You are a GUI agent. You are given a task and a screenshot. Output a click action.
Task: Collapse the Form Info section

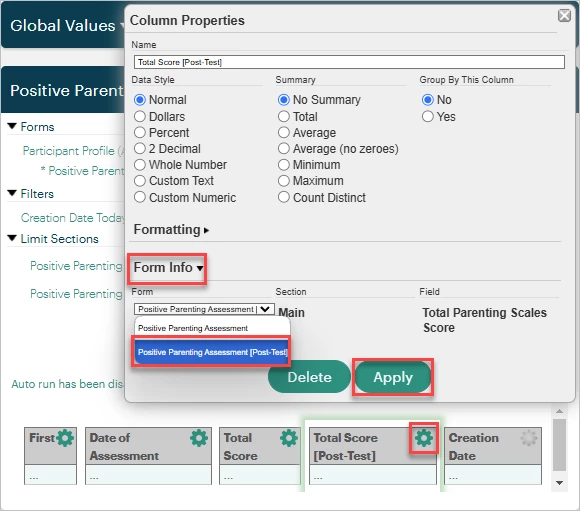tap(168, 268)
